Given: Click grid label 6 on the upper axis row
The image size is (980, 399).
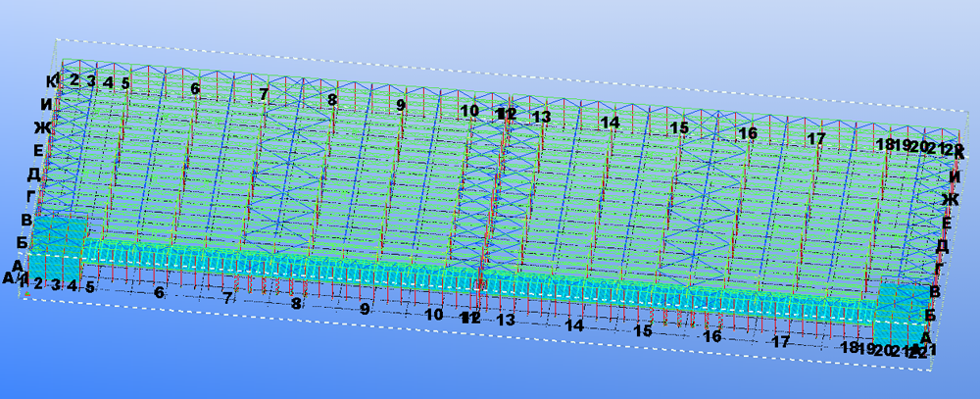Looking at the screenshot, I should pos(195,89).
